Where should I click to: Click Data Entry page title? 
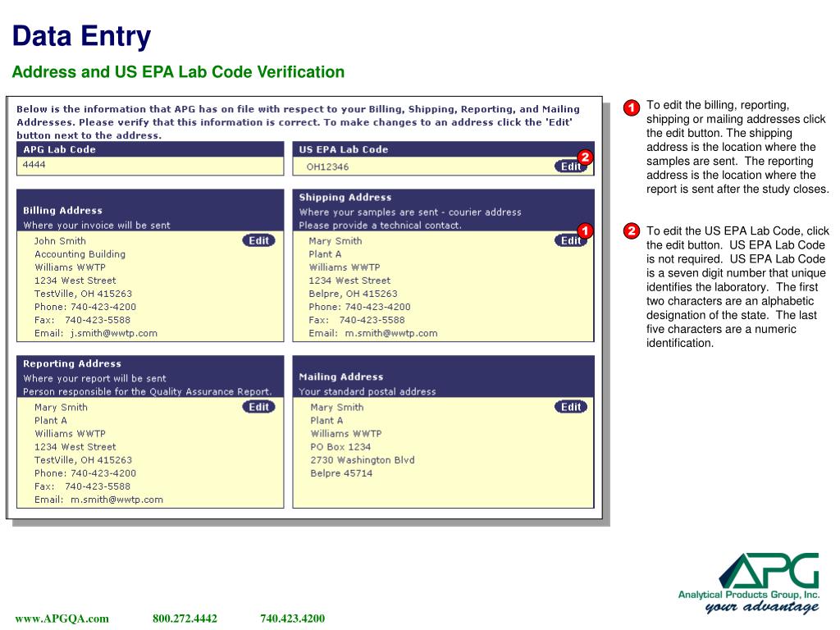81,36
